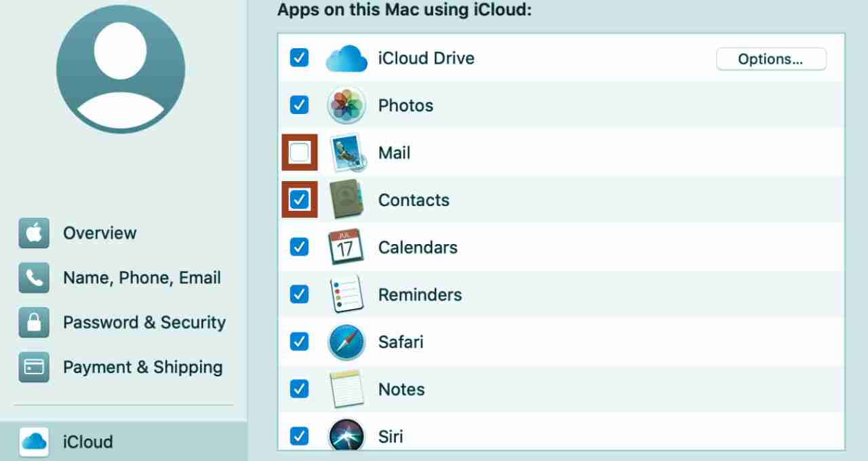868x461 pixels.
Task: Toggle the Reminders checkbox
Action: point(299,294)
